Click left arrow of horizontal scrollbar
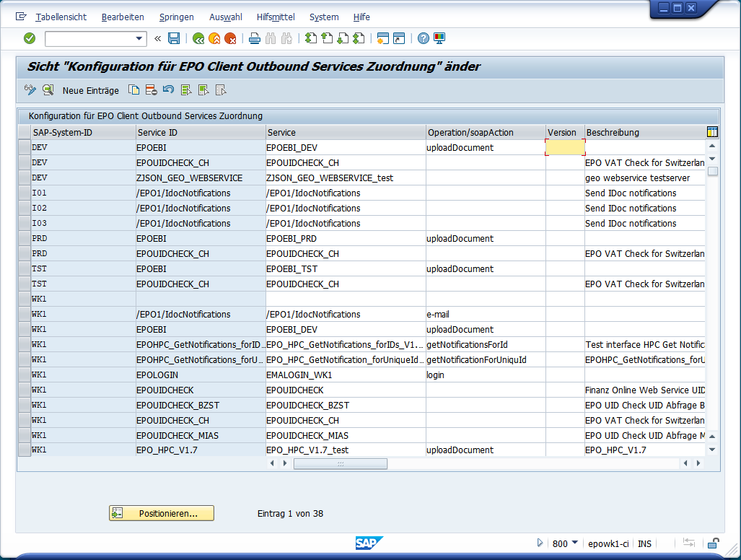Viewport: 741px width, 560px height. (x=272, y=463)
